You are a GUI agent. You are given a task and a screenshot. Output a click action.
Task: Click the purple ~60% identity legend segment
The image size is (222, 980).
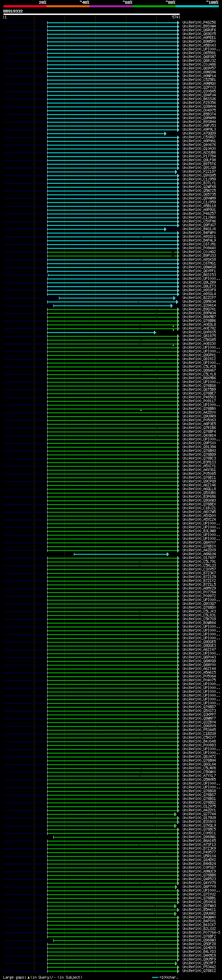click(x=111, y=6)
